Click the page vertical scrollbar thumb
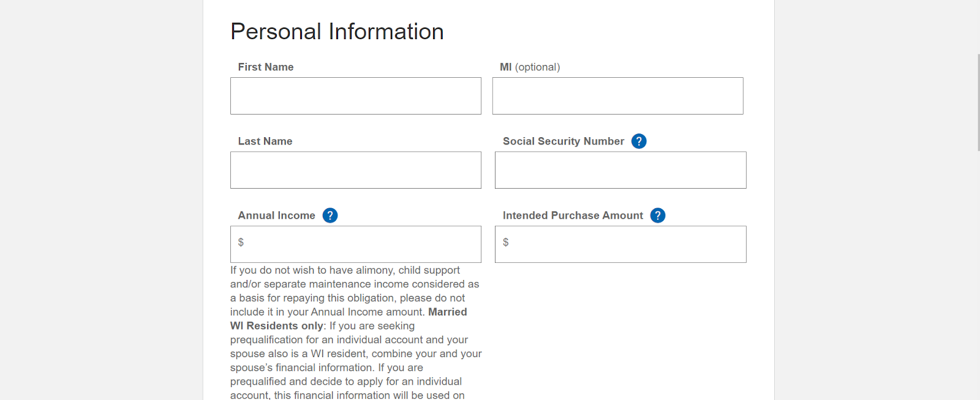The image size is (980, 400). point(978,102)
